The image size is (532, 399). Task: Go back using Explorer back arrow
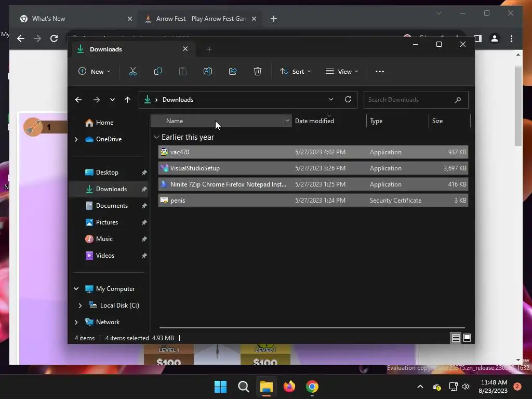tap(78, 100)
